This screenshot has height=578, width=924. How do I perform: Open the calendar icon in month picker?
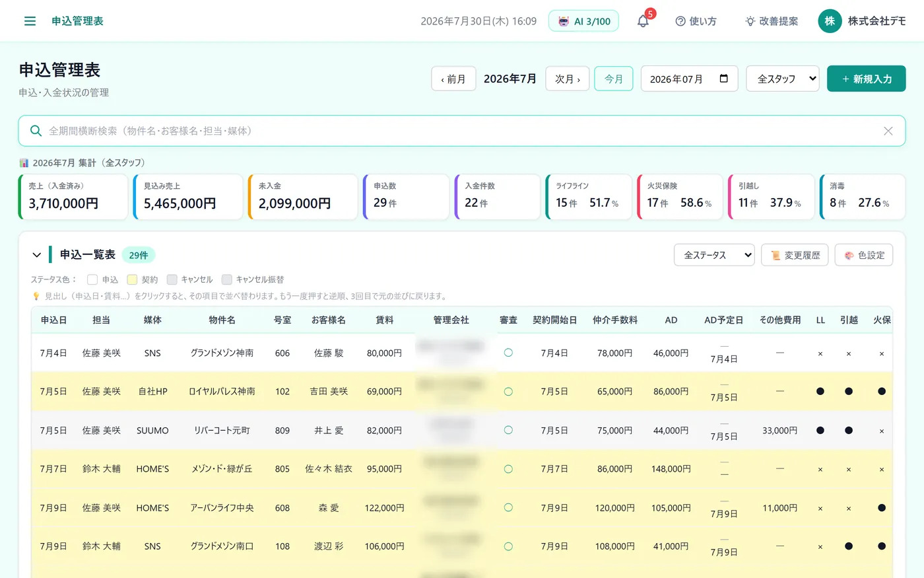(x=723, y=79)
